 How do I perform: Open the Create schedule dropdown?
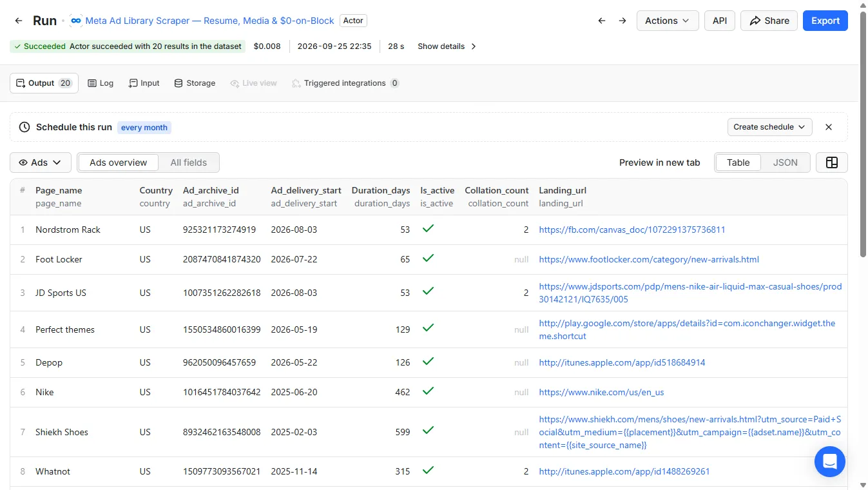(769, 127)
